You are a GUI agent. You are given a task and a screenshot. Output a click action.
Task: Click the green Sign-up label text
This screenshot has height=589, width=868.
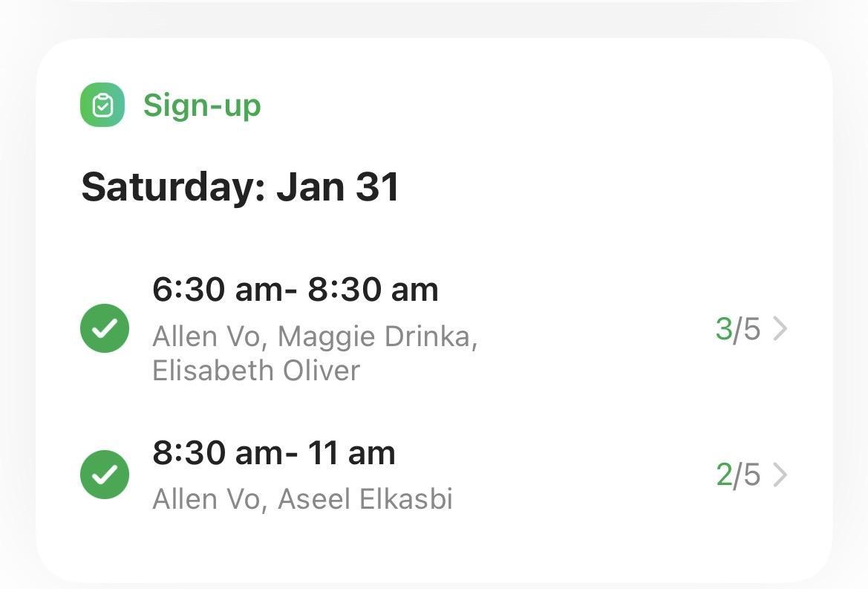tap(202, 105)
